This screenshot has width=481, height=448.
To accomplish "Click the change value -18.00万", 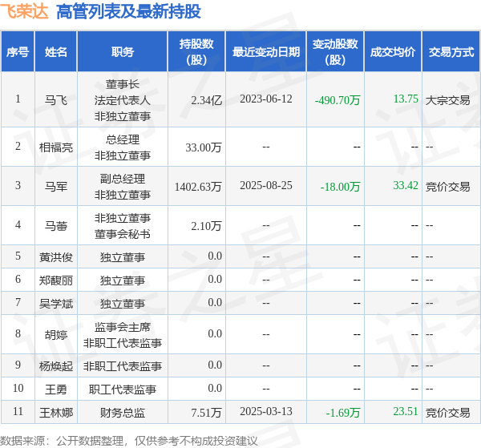I will (340, 187).
